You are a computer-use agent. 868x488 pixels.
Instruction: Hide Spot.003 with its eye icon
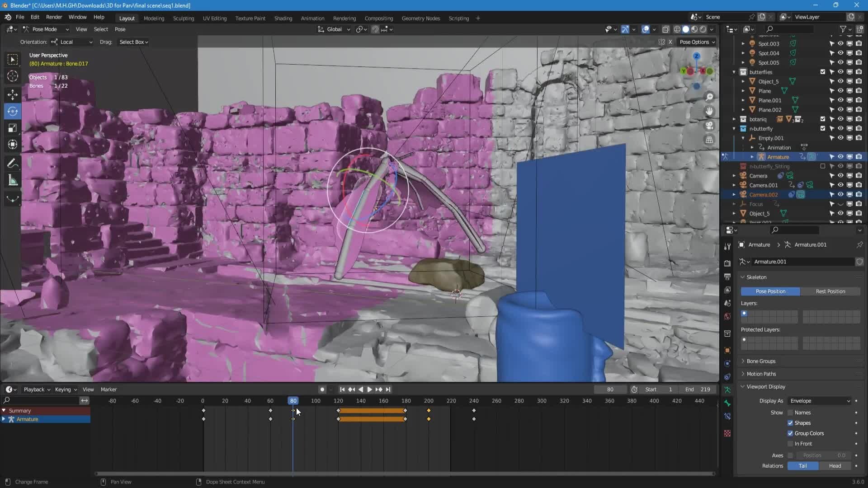pyautogui.click(x=840, y=44)
